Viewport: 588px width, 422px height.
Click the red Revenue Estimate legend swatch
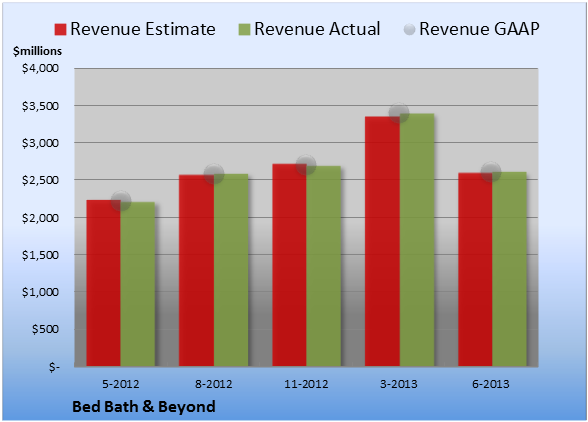(x=60, y=30)
